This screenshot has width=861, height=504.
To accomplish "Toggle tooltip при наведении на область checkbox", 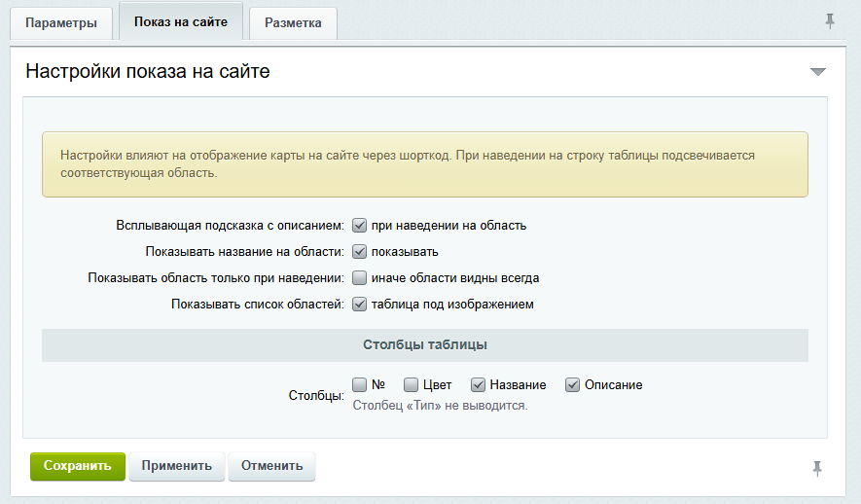I will click(x=359, y=225).
